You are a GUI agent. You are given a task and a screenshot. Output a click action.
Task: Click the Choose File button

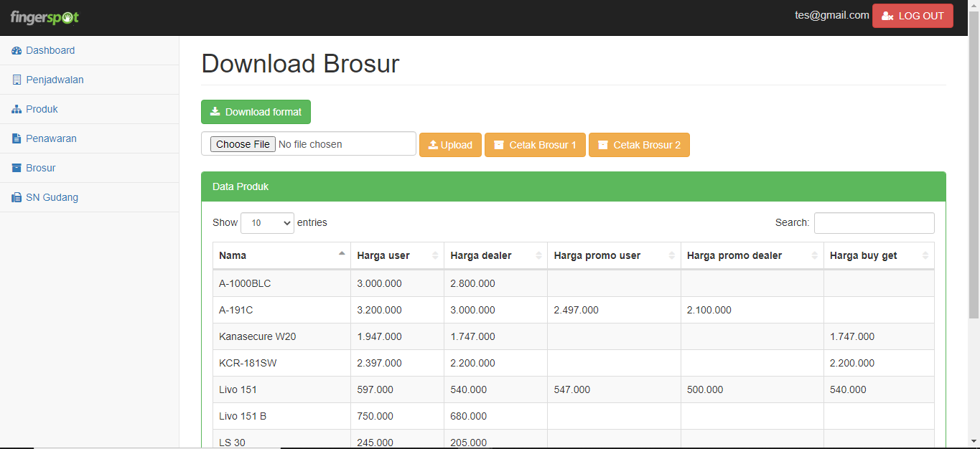tap(243, 144)
